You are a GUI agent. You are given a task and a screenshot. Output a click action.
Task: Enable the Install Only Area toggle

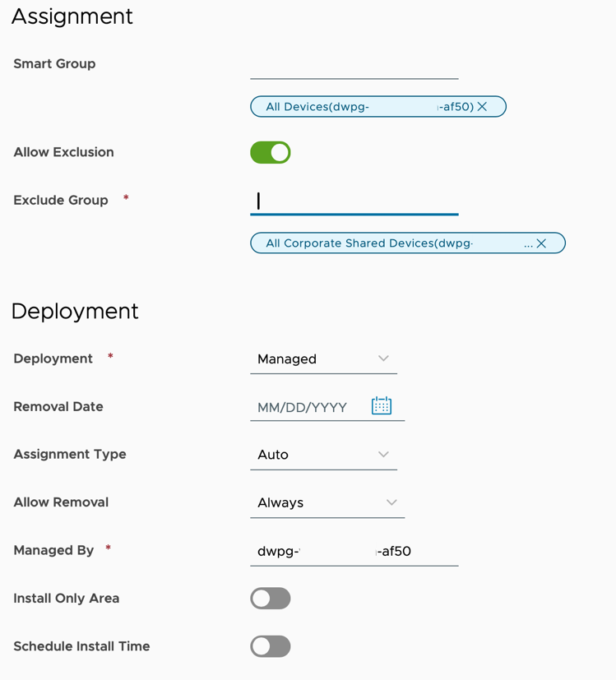pyautogui.click(x=271, y=599)
